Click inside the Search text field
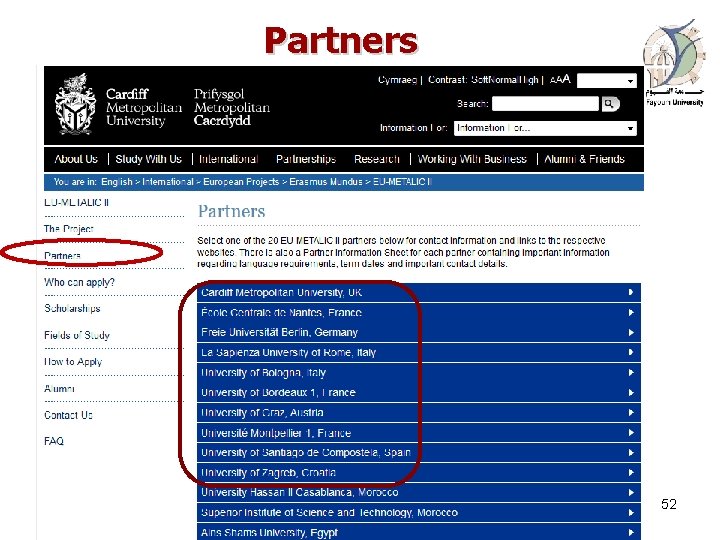This screenshot has height=540, width=720. coord(545,104)
